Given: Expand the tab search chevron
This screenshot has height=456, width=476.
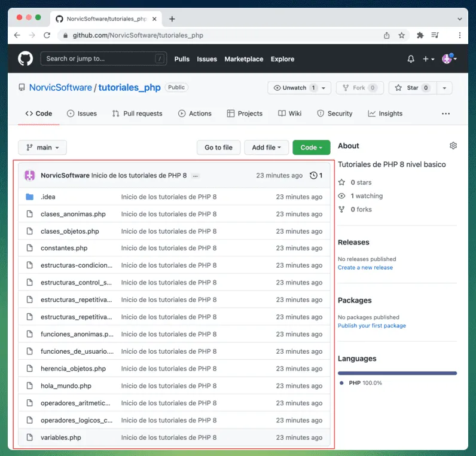Looking at the screenshot, I should tap(460, 19).
